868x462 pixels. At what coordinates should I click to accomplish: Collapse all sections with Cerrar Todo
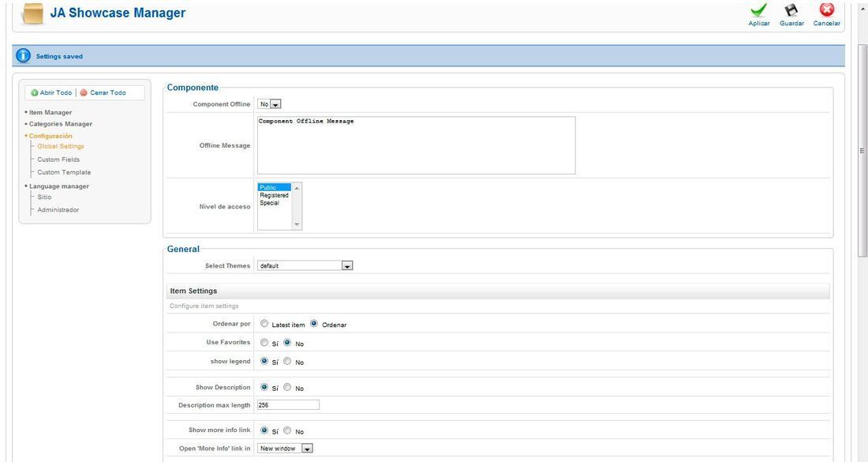[107, 92]
